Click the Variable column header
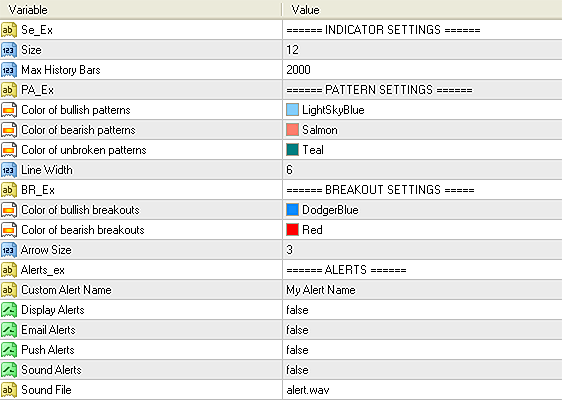Image resolution: width=562 pixels, height=404 pixels. click(141, 10)
